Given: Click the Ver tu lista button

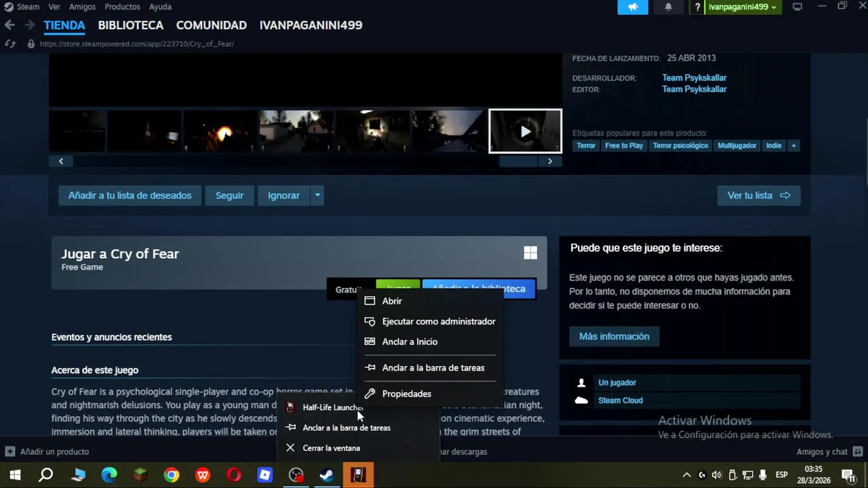Looking at the screenshot, I should [759, 195].
